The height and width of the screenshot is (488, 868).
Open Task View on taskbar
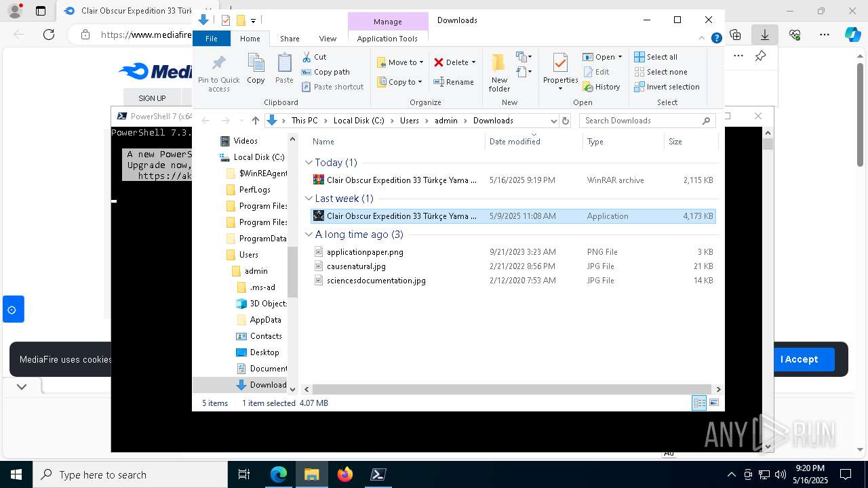point(244,474)
